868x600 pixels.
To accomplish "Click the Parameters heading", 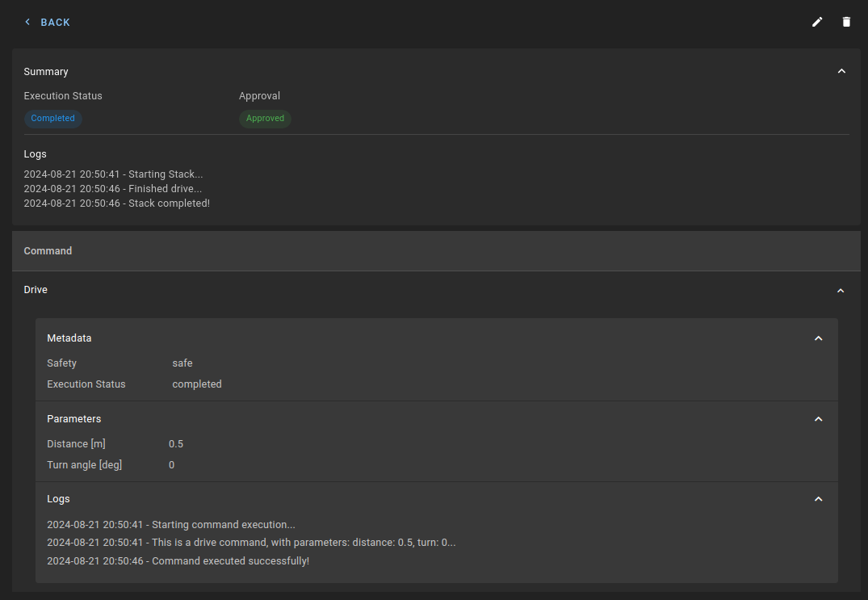I will 74,419.
